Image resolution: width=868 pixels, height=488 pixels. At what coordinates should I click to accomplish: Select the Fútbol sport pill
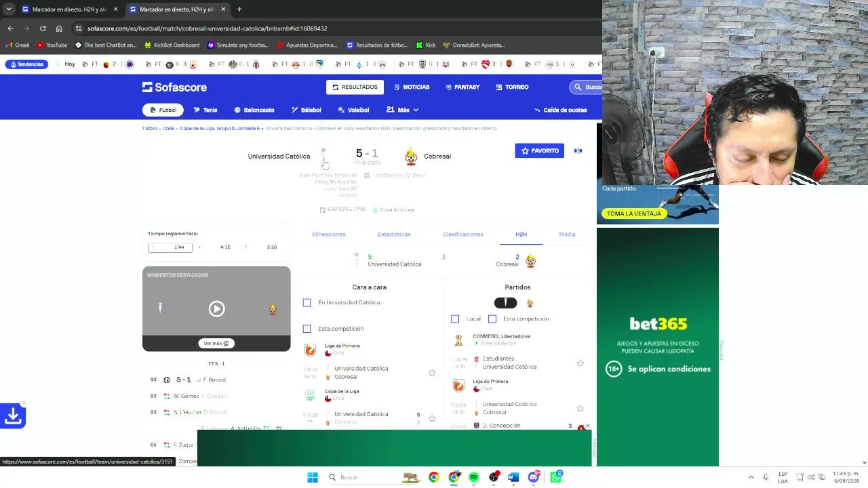tap(163, 110)
